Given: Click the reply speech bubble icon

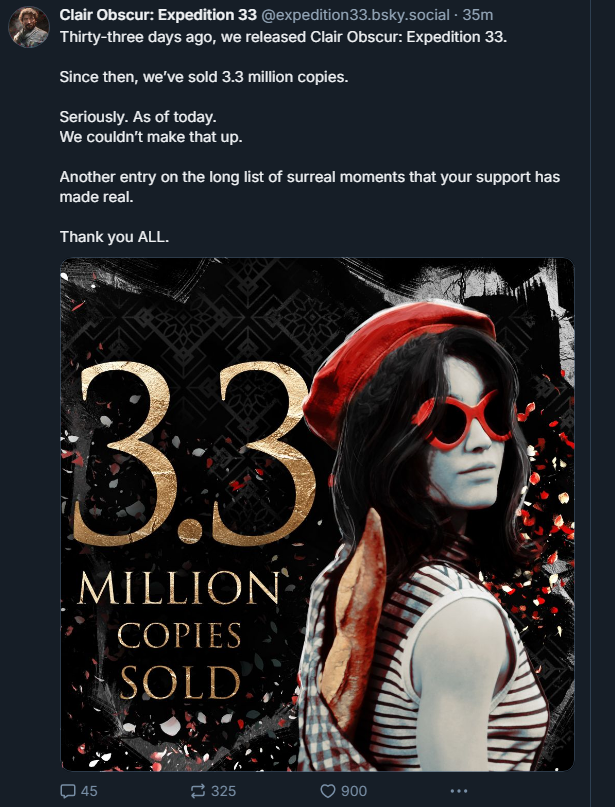Looking at the screenshot, I should [x=68, y=791].
